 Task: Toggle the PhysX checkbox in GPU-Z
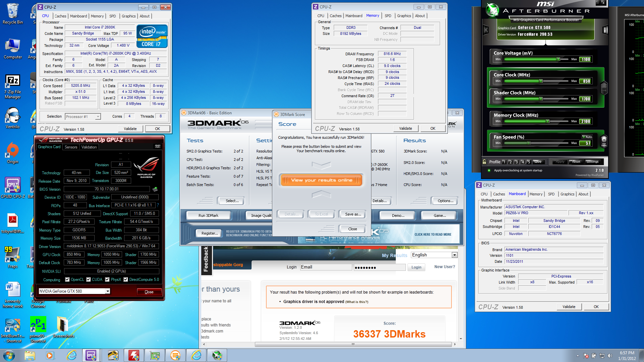click(x=107, y=280)
